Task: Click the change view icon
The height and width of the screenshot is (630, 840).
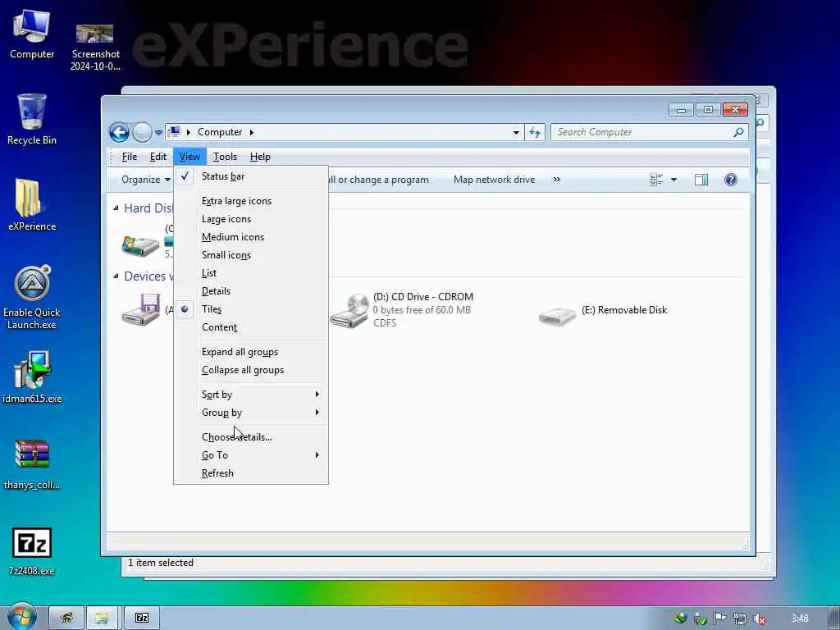Action: [x=656, y=180]
